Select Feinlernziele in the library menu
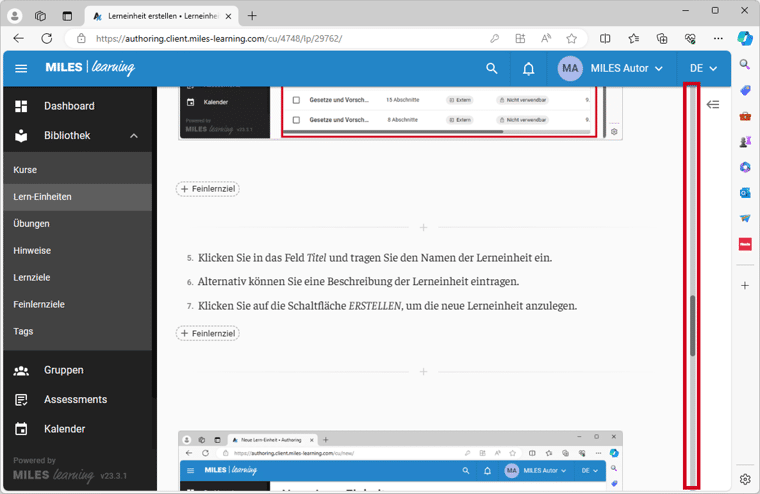Image resolution: width=760 pixels, height=494 pixels. [38, 304]
